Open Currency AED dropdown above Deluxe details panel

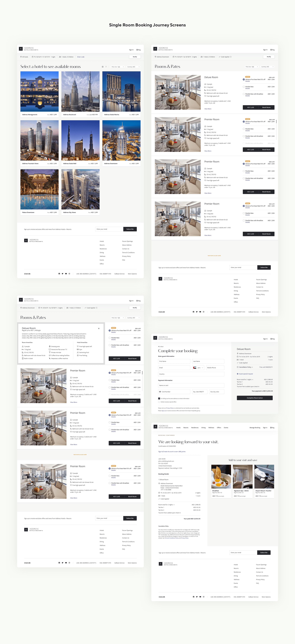pos(133,318)
